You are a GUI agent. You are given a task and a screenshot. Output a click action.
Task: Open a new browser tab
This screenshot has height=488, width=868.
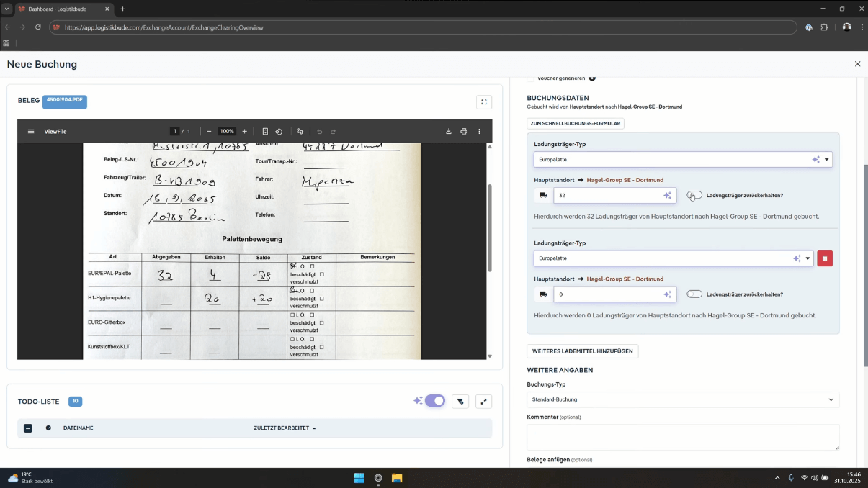coord(122,9)
